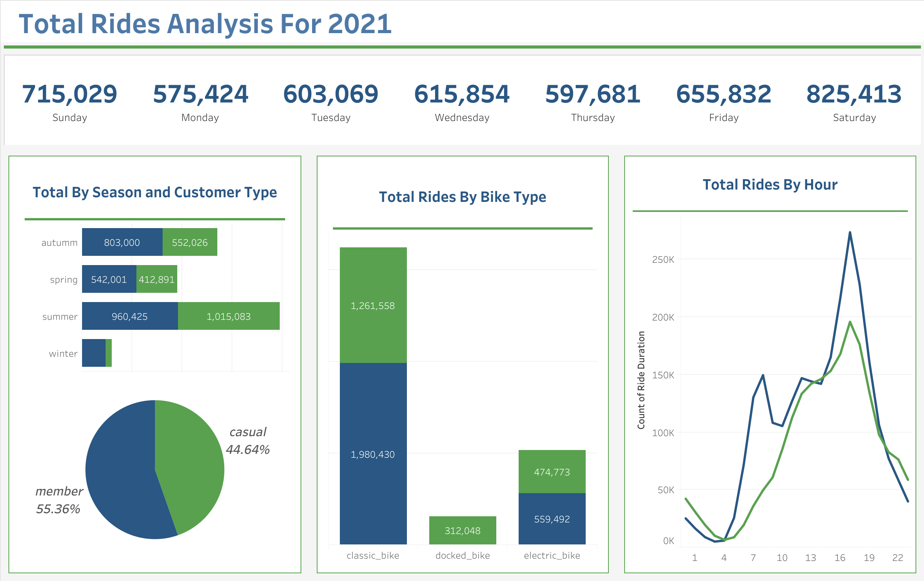The image size is (924, 581).
Task: Select summer green bar segment 1,015,083
Action: coord(228,316)
